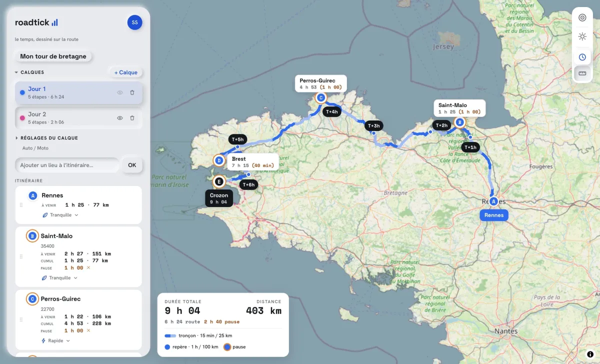Open the SS user avatar menu
Screen dimensions: 600x364
(135, 22)
